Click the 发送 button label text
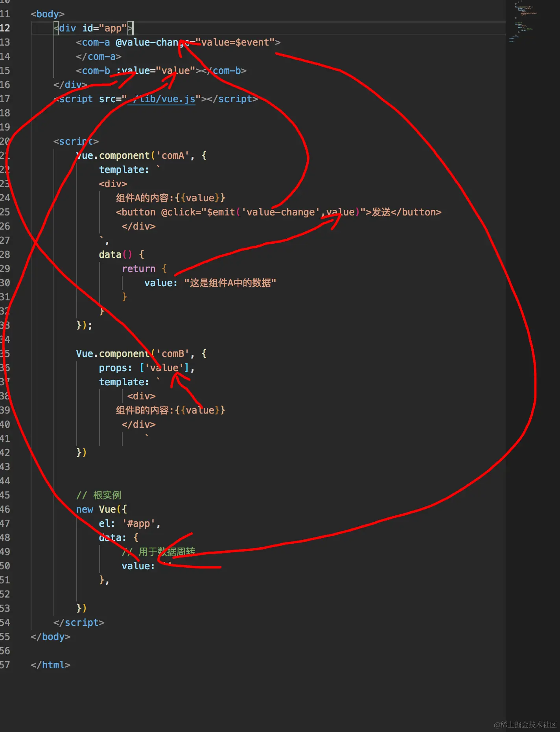The height and width of the screenshot is (732, 560). pos(381,212)
